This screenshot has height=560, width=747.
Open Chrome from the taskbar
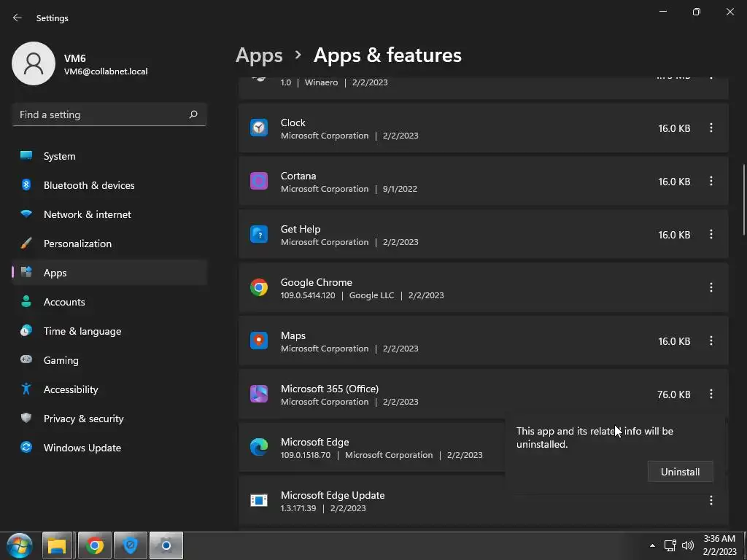coord(94,545)
